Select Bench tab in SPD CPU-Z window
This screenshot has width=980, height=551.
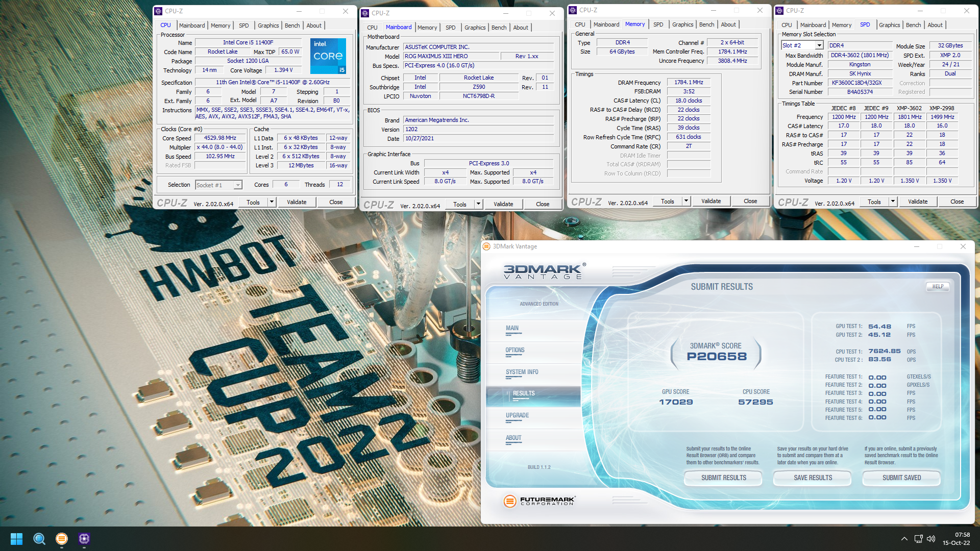(x=913, y=25)
